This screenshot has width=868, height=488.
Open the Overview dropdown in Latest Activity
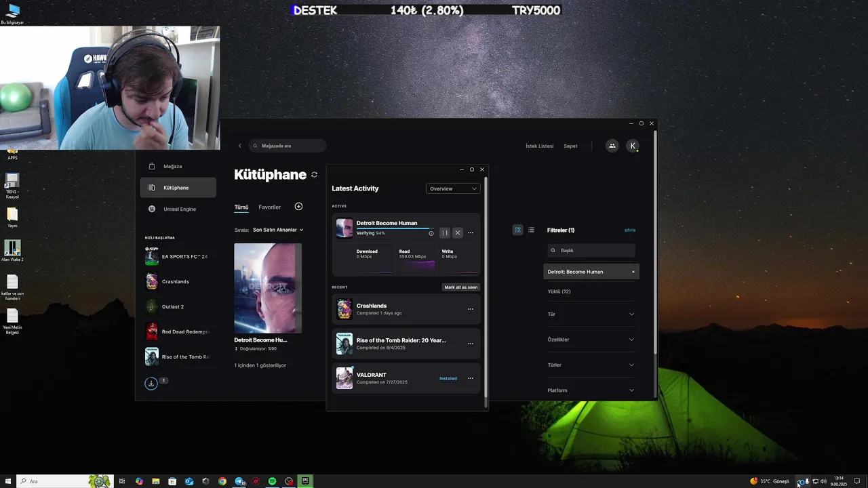pos(453,188)
